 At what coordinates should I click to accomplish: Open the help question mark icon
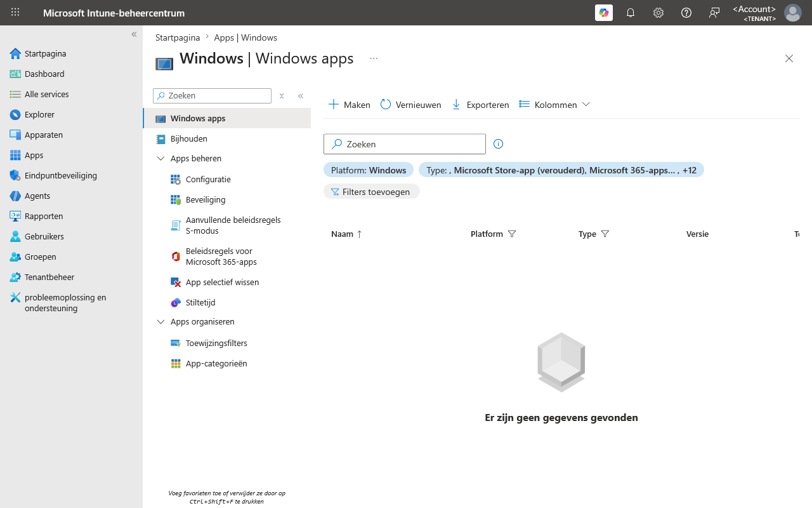click(x=686, y=13)
